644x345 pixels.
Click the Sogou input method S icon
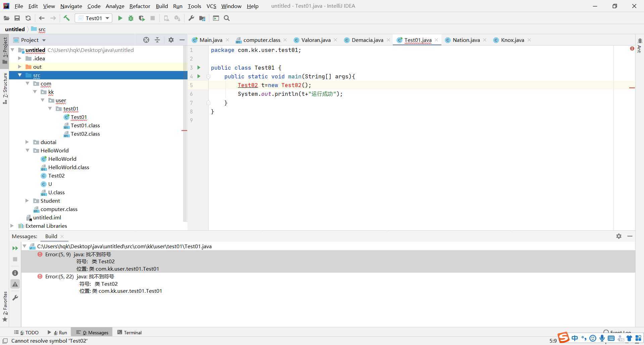[563, 337]
